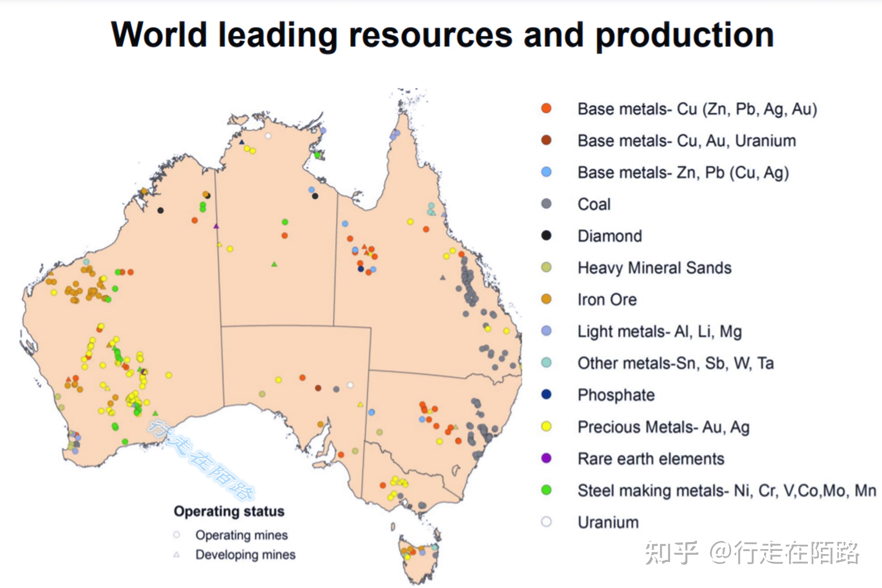The image size is (882, 588).
Task: Click the 'Light metals- Al, Li, Mg' label
Action: click(x=660, y=332)
